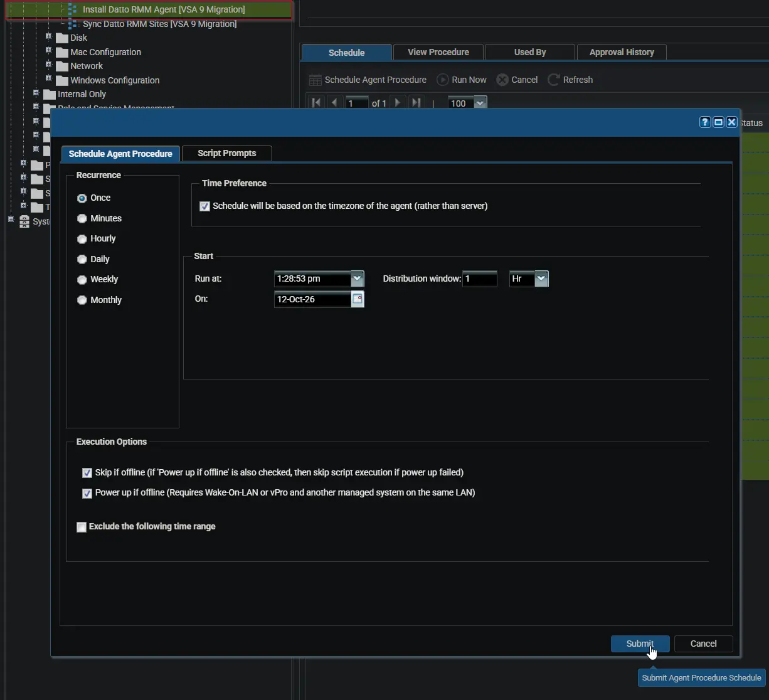Go to previous page arrow icon
769x700 pixels.
click(334, 102)
